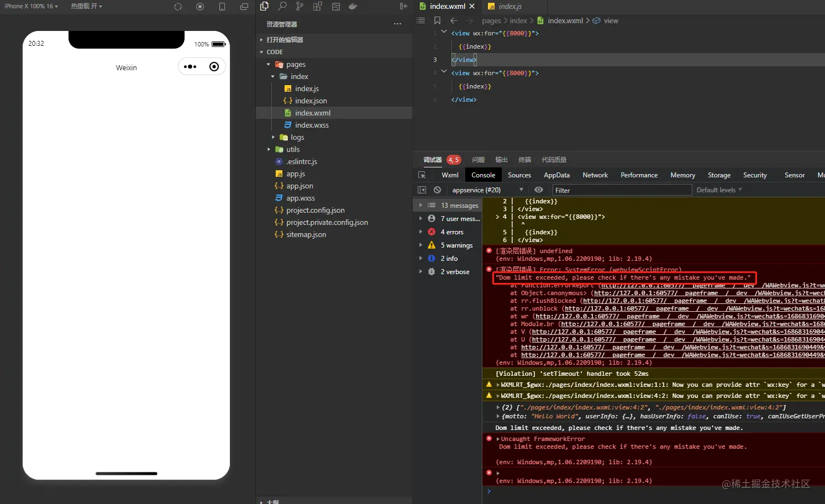Open the rr.flushBlocked stack trace link
This screenshot has height=504, width=825.
[703, 301]
